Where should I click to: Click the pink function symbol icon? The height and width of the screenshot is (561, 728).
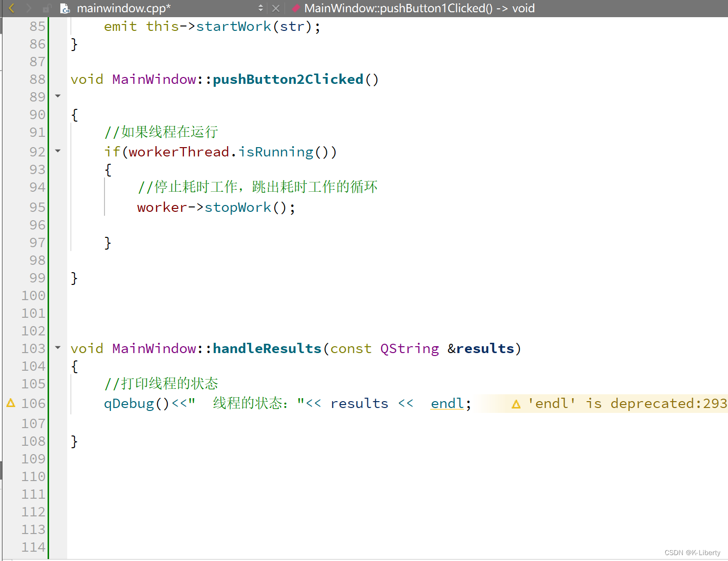[295, 8]
